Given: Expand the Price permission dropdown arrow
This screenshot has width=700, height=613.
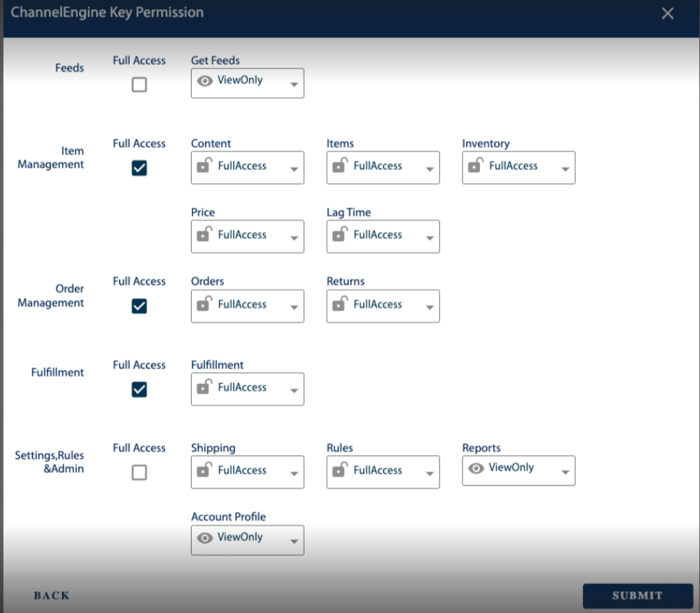Looking at the screenshot, I should [x=294, y=239].
